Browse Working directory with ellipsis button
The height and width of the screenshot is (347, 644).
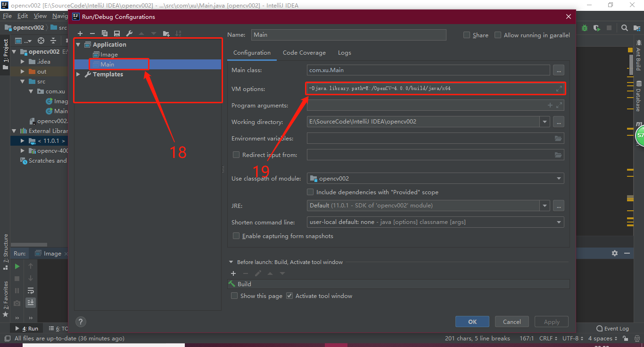pyautogui.click(x=559, y=122)
